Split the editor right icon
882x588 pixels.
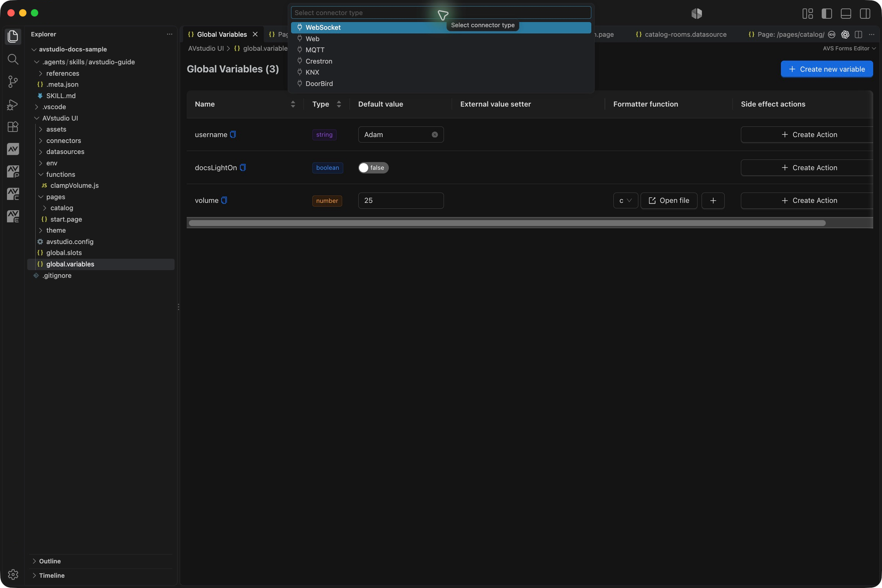[858, 35]
